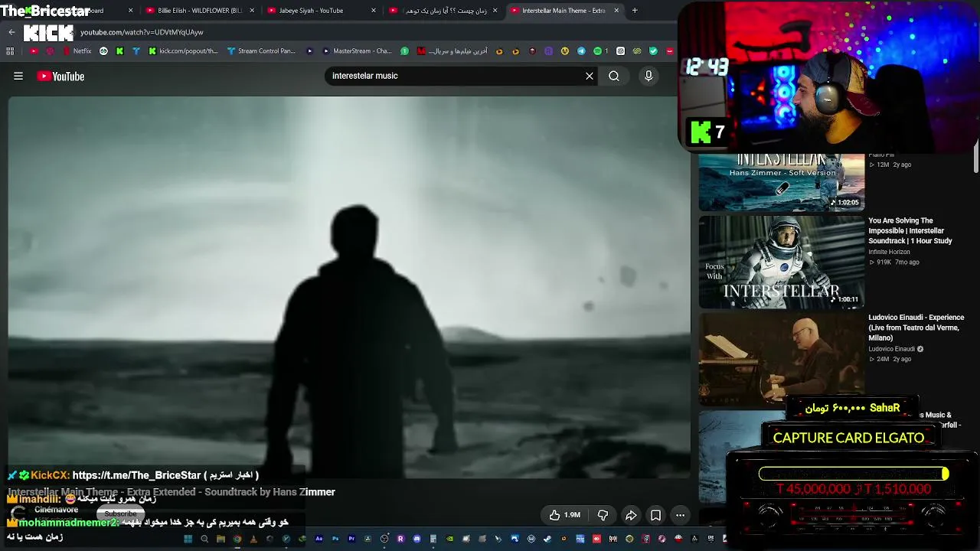
Task: Go back with the browser arrow
Action: coord(11,32)
